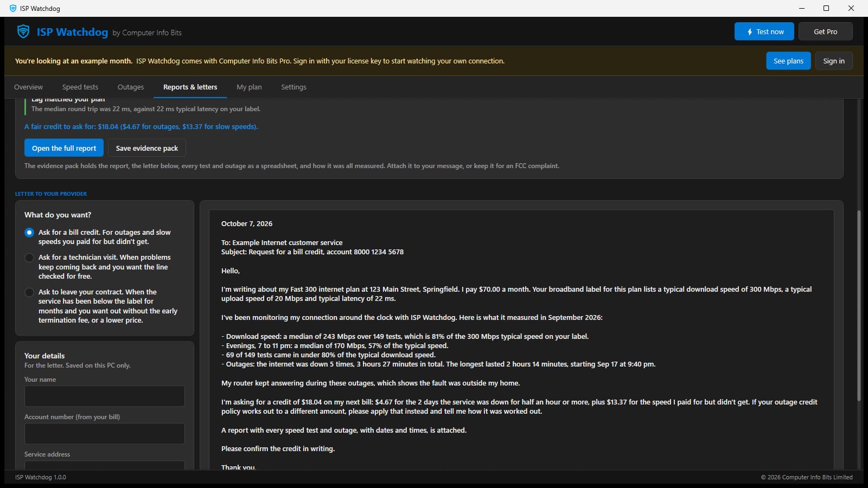Open the full report

click(x=64, y=148)
